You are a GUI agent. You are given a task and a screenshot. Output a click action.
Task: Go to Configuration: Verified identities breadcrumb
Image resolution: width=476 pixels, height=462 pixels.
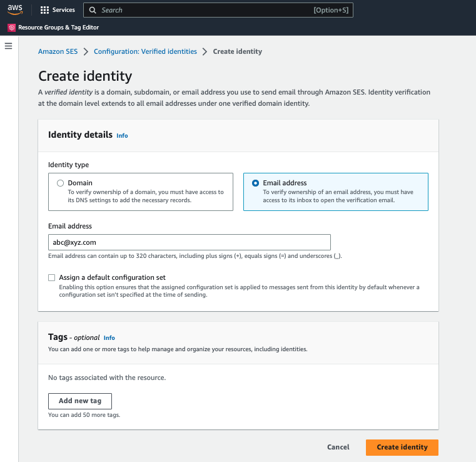click(x=145, y=51)
